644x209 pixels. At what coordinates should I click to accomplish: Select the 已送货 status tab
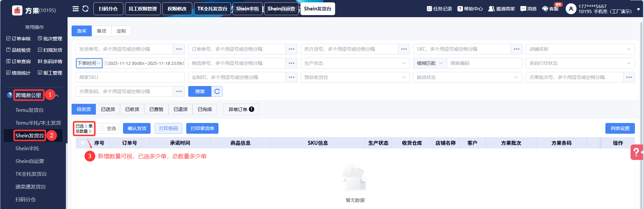click(108, 109)
